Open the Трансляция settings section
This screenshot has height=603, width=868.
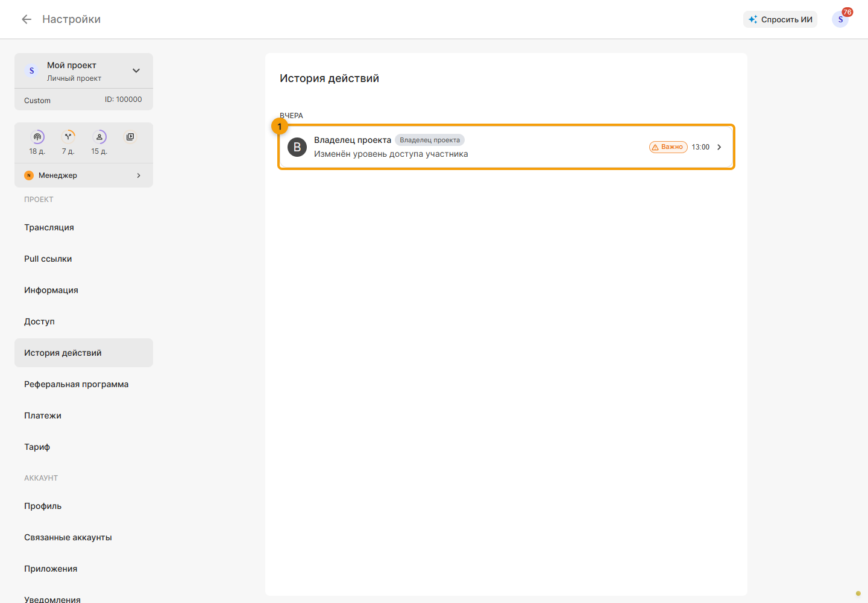[x=84, y=227]
